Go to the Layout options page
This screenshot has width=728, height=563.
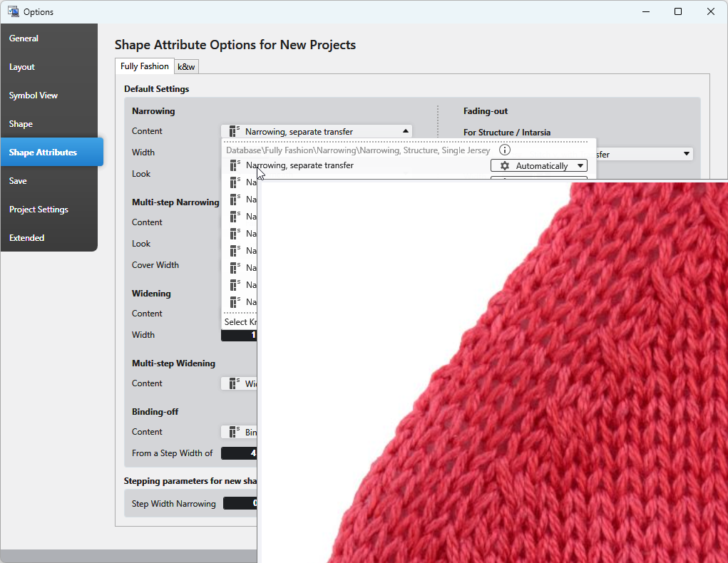tap(22, 67)
